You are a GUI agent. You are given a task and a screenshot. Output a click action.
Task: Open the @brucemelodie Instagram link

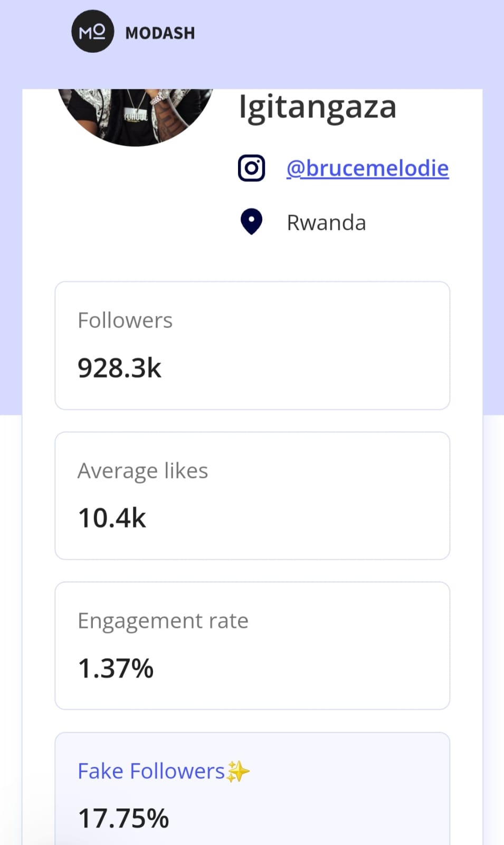tap(367, 168)
